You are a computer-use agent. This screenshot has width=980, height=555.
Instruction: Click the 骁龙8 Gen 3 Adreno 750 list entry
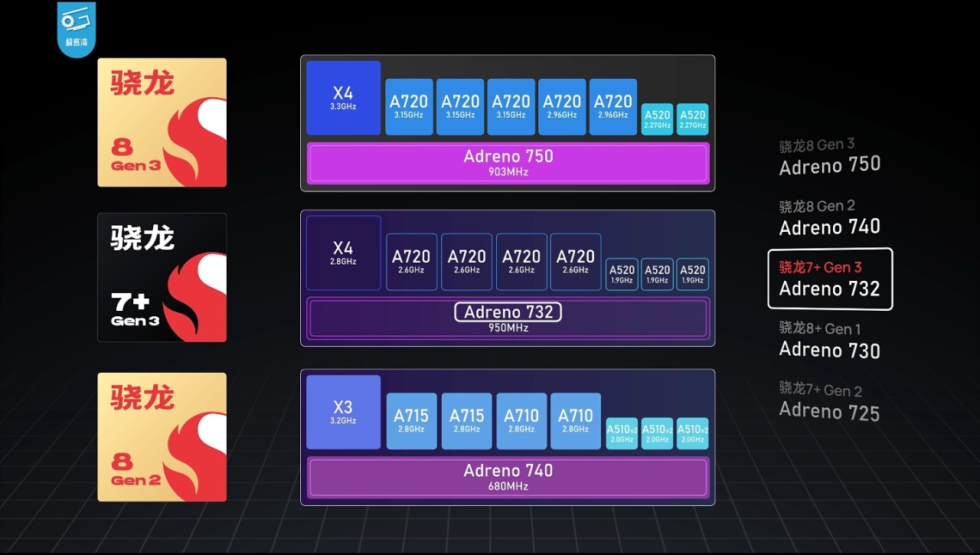(830, 157)
